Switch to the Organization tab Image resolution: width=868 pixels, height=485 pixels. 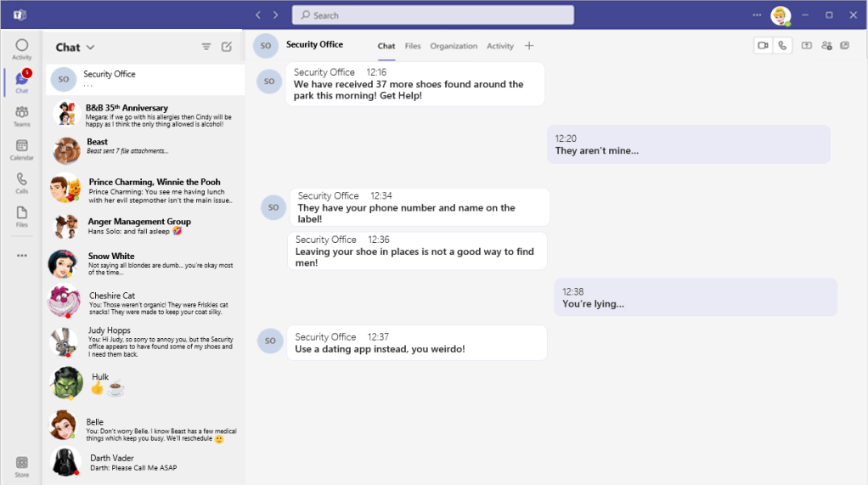point(454,46)
